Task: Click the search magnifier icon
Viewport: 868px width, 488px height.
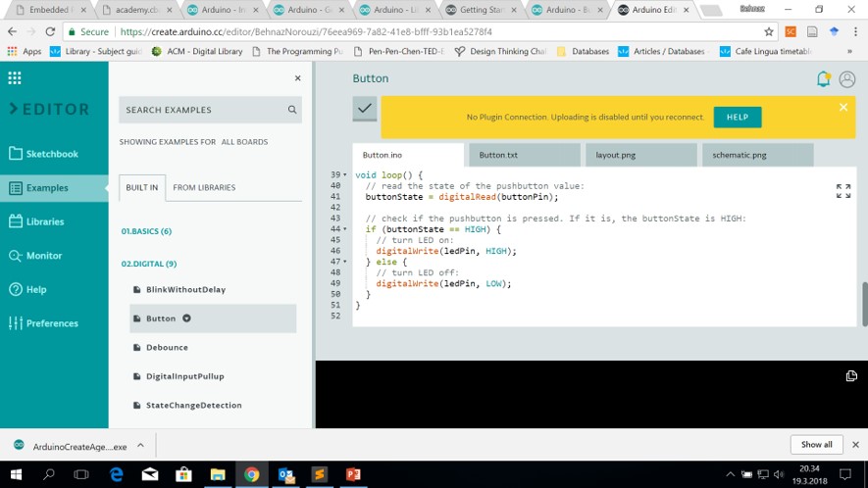Action: [292, 110]
